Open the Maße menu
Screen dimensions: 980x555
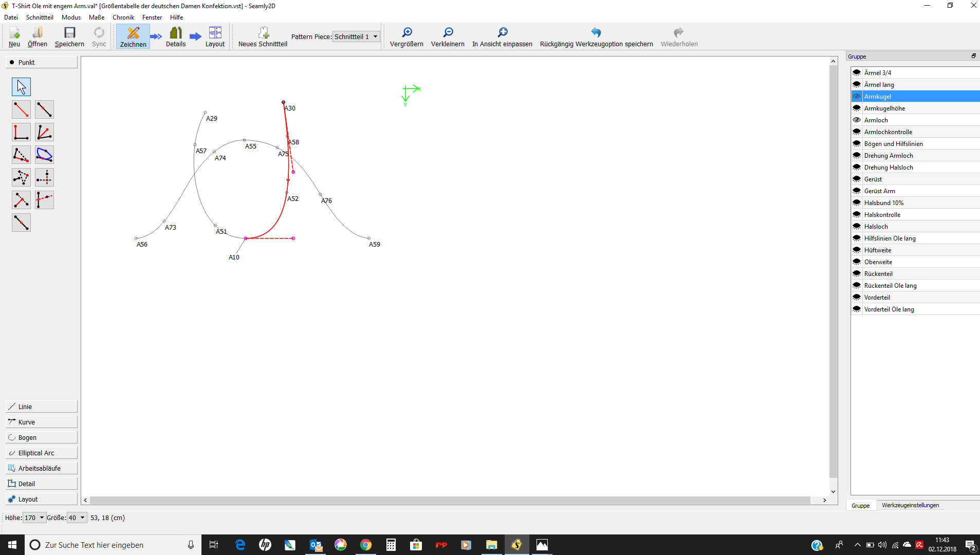click(x=96, y=17)
